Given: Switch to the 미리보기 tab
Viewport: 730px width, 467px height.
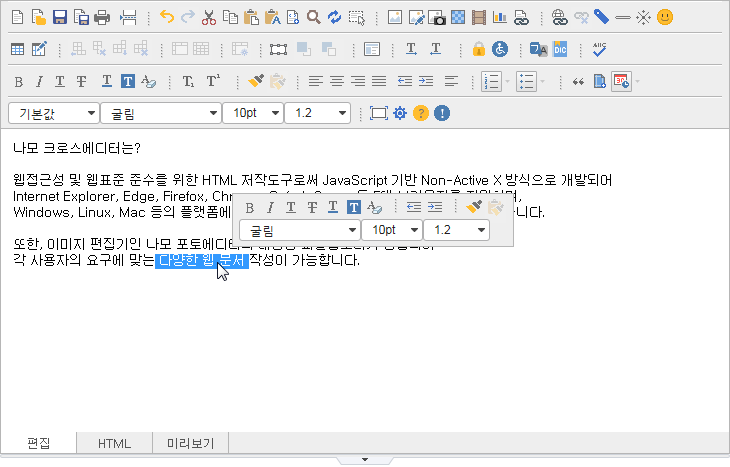Looking at the screenshot, I should click(x=190, y=443).
